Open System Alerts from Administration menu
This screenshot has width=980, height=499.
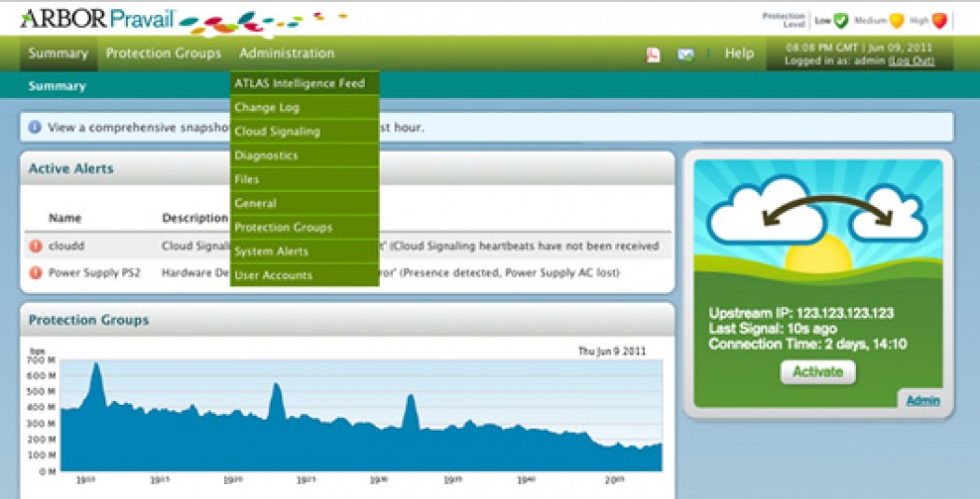(304, 252)
